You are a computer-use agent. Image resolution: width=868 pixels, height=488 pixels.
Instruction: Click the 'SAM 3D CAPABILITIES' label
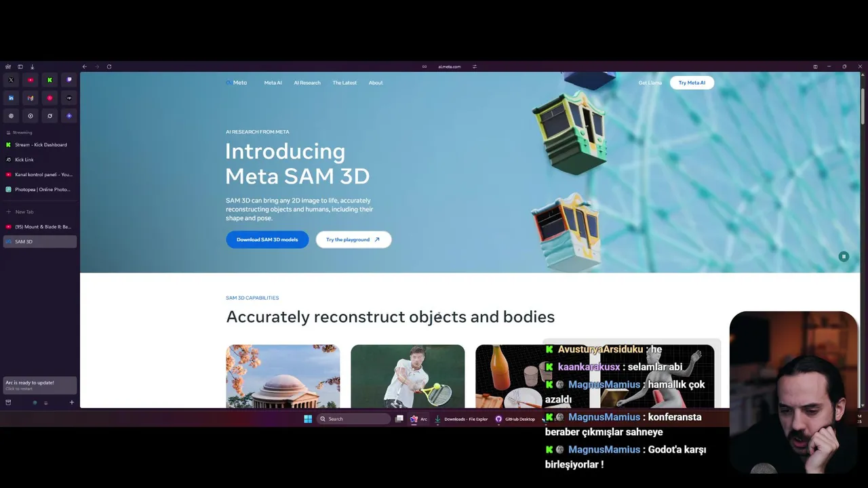point(252,298)
